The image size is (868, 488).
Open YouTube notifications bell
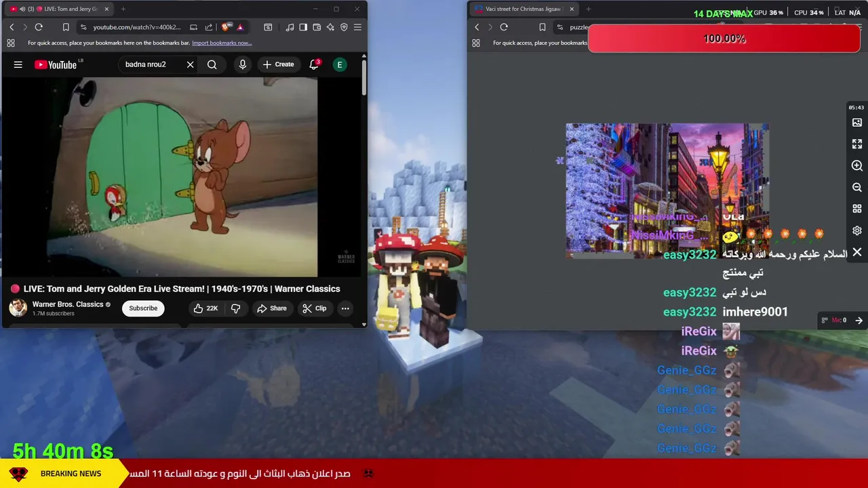click(x=314, y=64)
